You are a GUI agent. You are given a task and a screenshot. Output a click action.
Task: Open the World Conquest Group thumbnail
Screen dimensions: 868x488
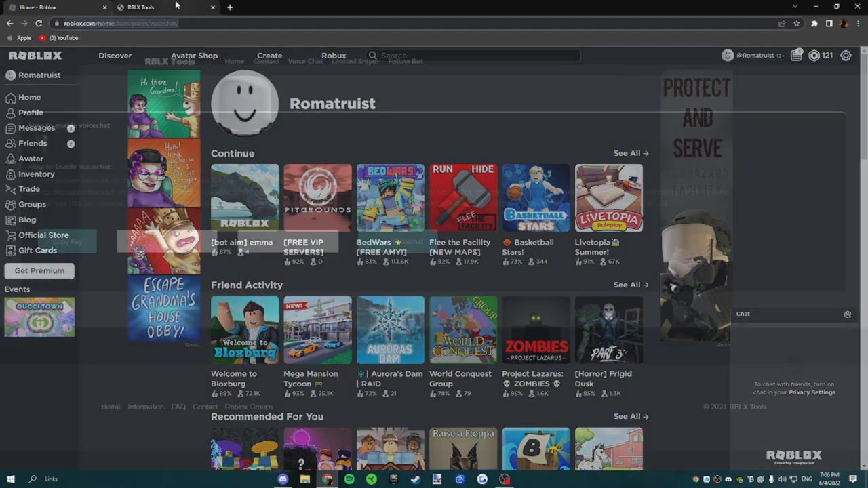point(463,329)
